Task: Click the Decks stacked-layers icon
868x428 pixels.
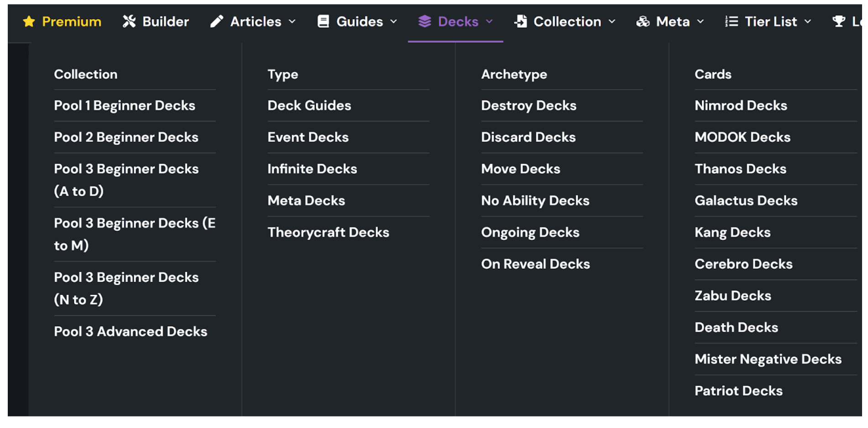Action: 424,21
